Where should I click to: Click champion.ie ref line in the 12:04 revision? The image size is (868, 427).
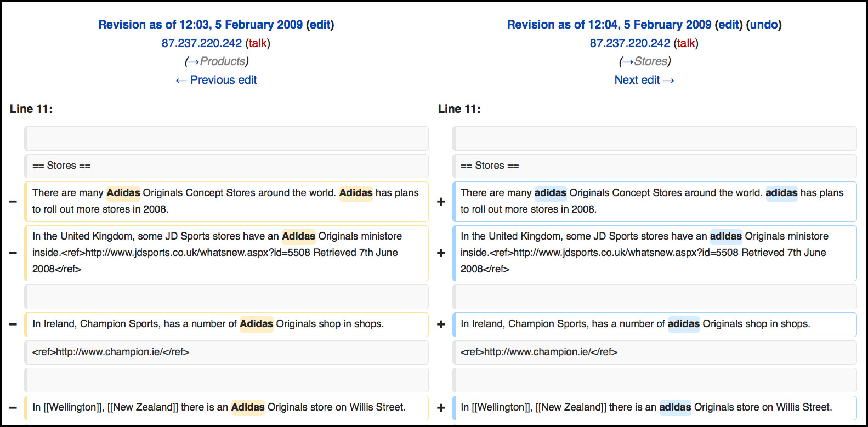tap(655, 352)
